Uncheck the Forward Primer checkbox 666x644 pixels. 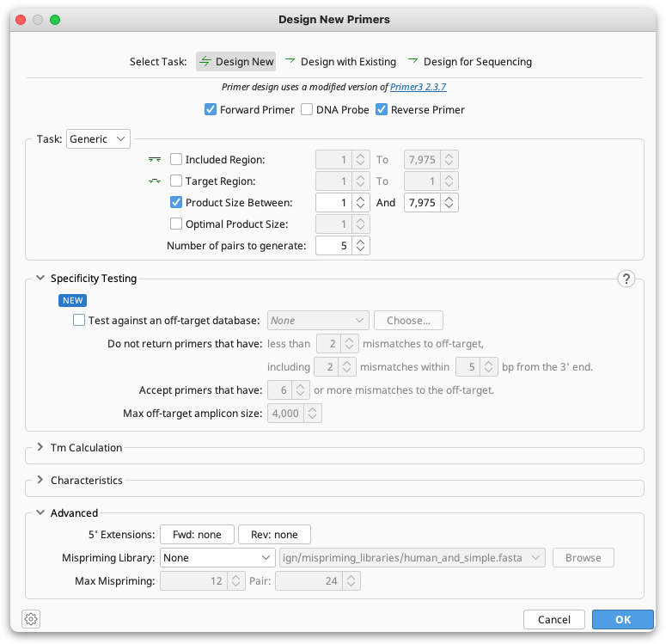tap(211, 110)
